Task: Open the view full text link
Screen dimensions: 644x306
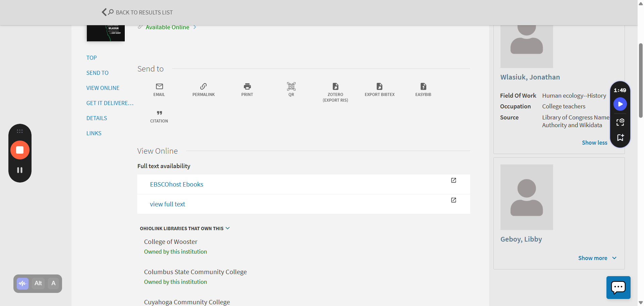Action: click(x=167, y=204)
